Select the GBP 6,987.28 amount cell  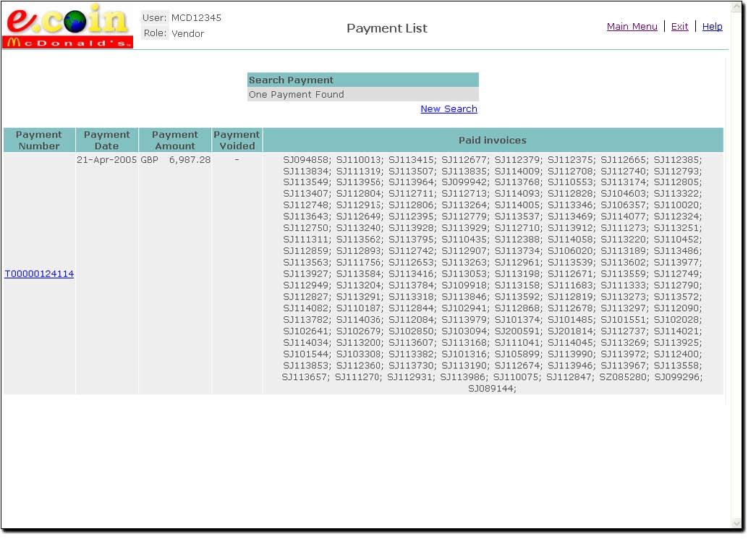tap(175, 160)
